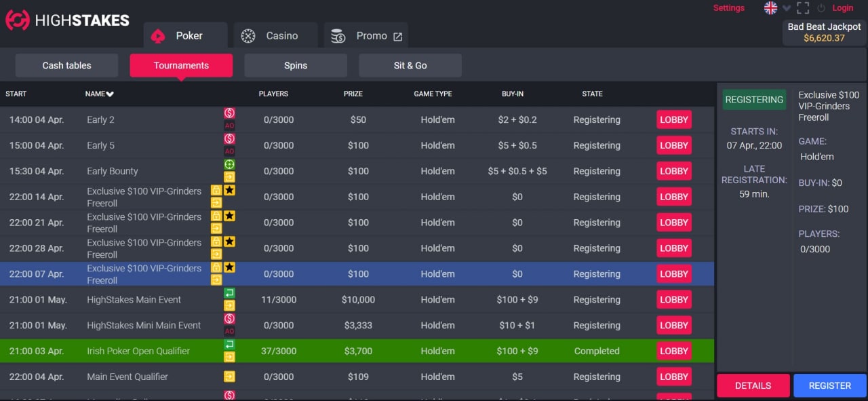Sort tournaments by the Name column arrow
This screenshot has width=868, height=401.
pos(110,94)
